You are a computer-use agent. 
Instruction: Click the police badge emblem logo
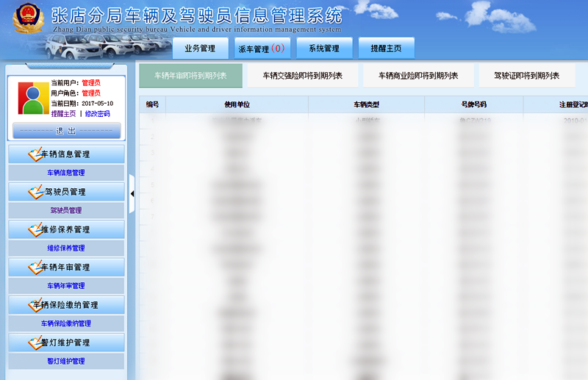coord(26,20)
